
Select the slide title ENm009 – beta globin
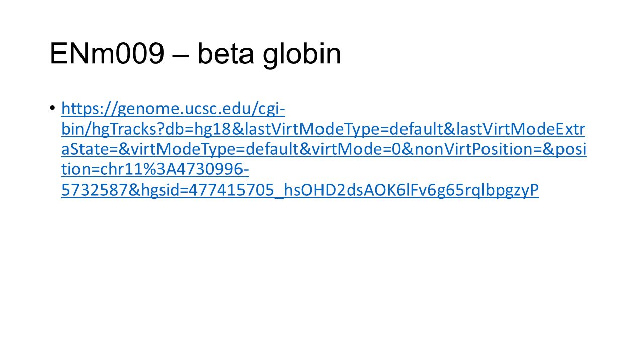tap(195, 54)
